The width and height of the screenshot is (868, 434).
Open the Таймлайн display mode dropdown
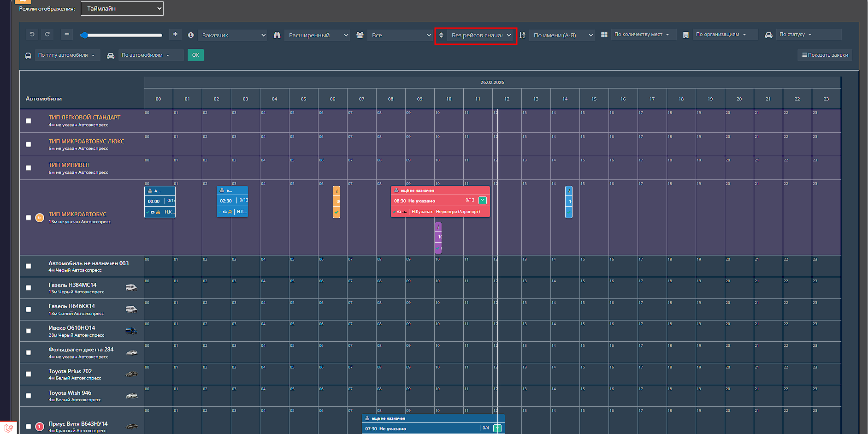point(122,8)
